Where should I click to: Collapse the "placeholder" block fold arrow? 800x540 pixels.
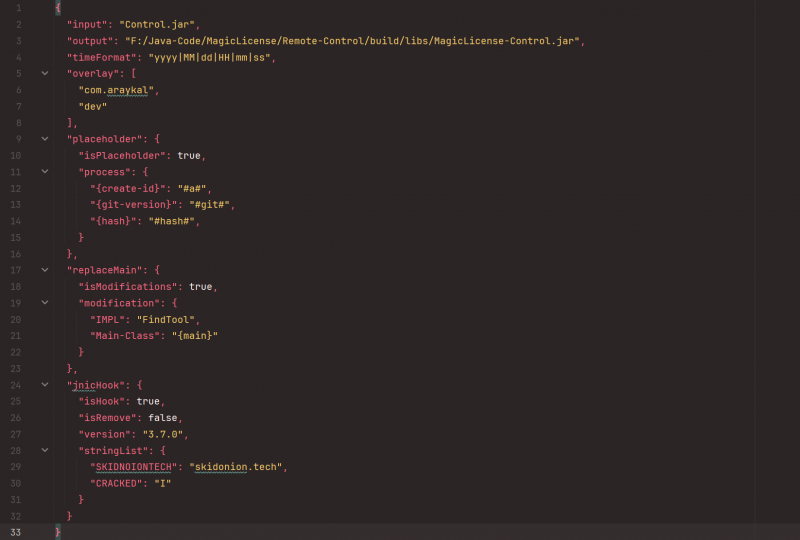tap(44, 139)
